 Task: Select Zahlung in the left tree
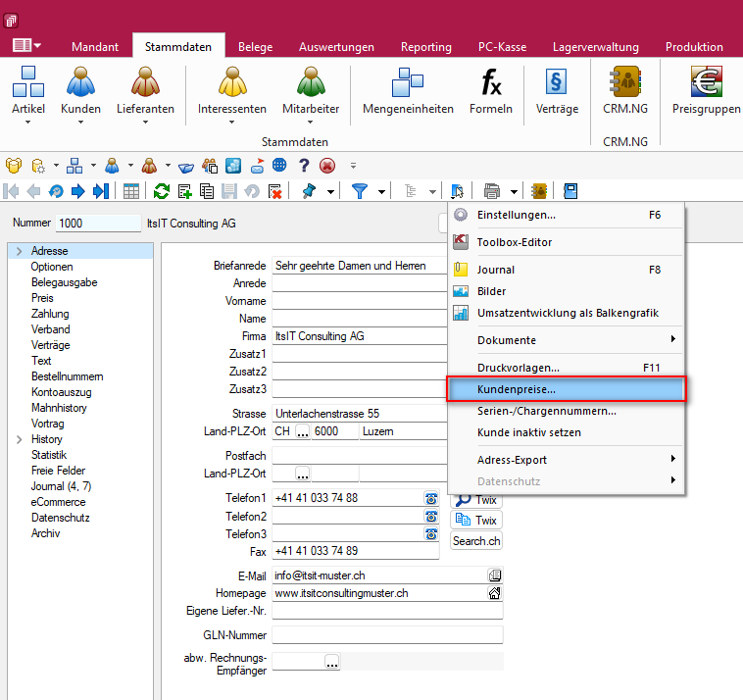pyautogui.click(x=50, y=314)
